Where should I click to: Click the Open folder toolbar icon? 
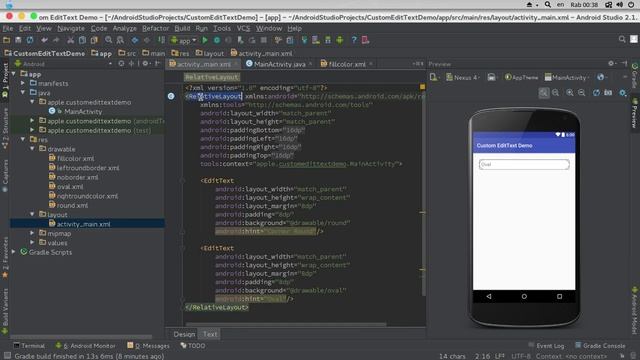pos(7,40)
